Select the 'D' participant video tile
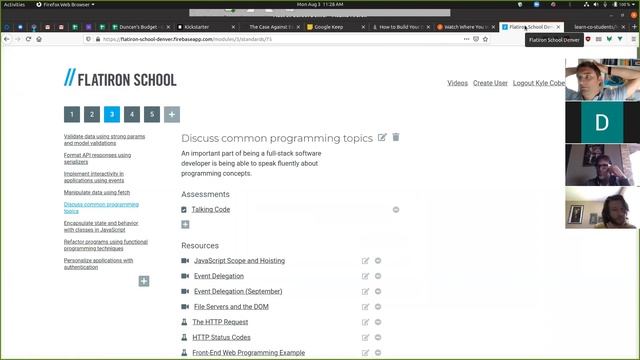The image size is (640, 360). coord(602,122)
